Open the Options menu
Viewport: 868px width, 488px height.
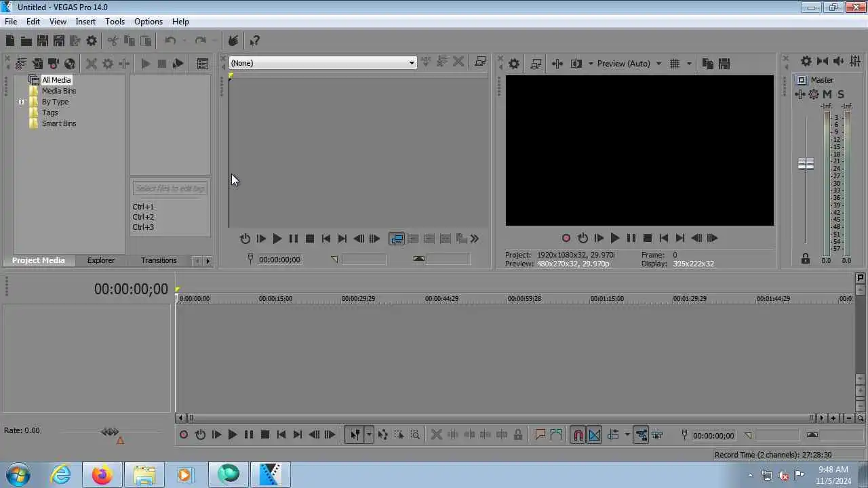point(148,22)
